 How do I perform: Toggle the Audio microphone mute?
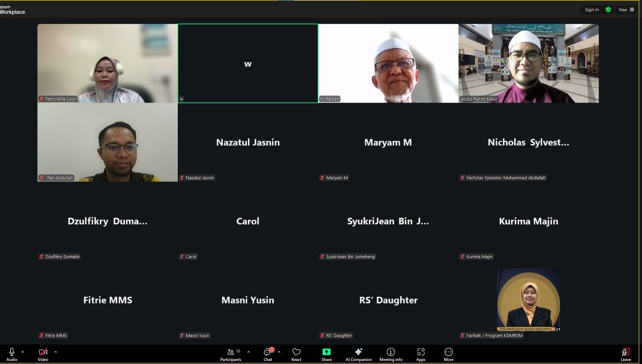pos(12,354)
